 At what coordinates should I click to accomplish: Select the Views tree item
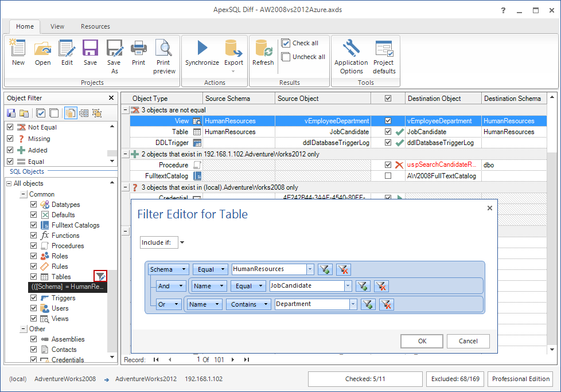60,319
